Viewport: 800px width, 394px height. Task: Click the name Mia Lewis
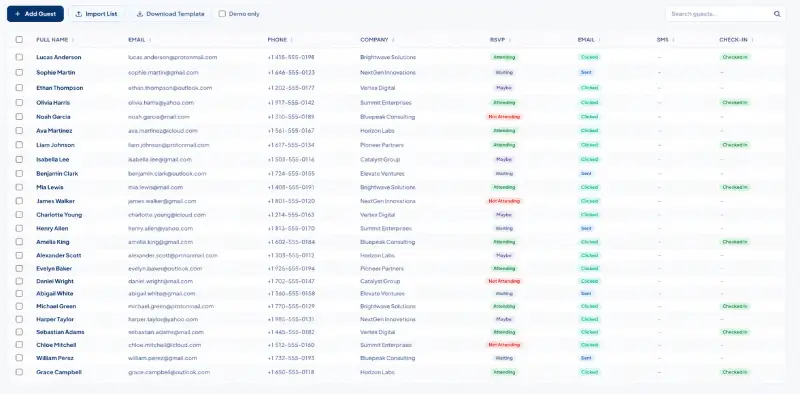coord(50,187)
